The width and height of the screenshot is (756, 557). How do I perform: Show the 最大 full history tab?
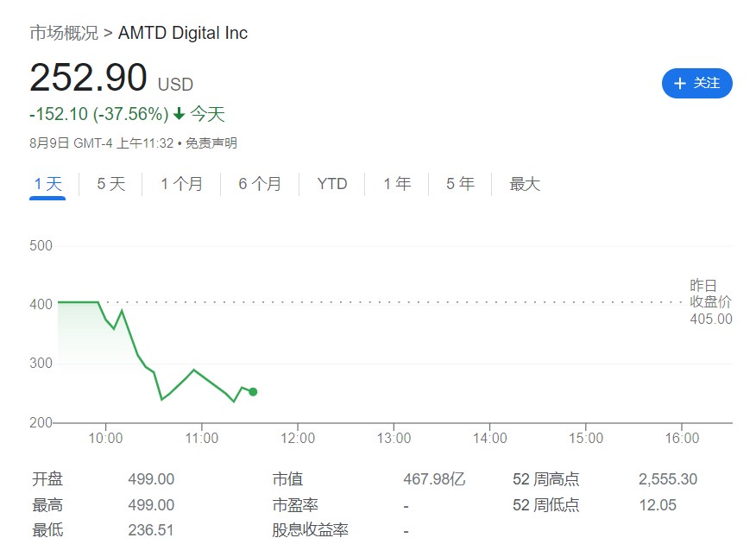[x=525, y=184]
